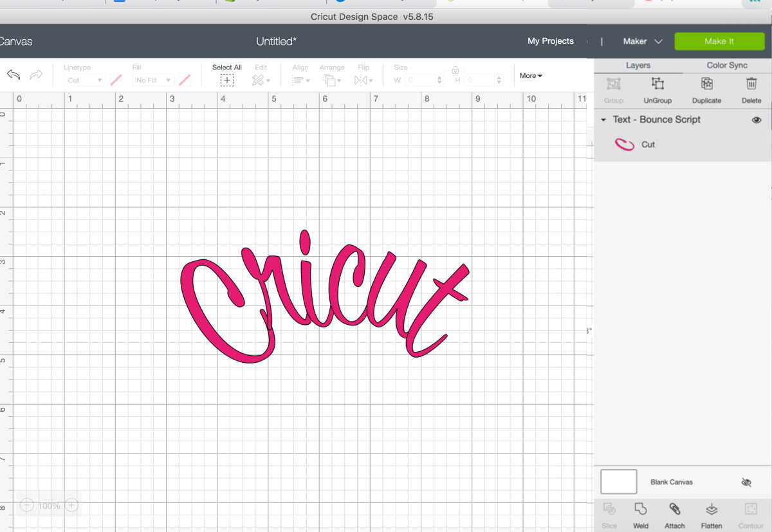Click the Undo arrow
This screenshot has width=772, height=532.
(x=13, y=75)
